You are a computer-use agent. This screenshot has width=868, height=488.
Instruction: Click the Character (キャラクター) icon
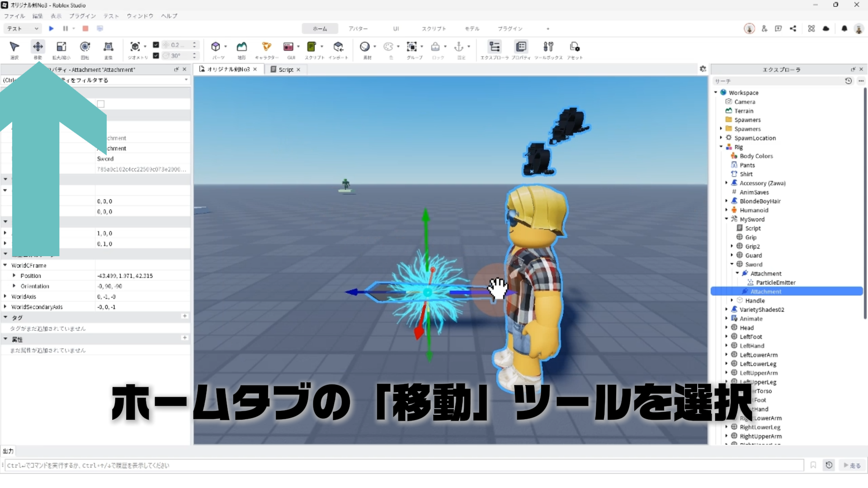click(x=267, y=47)
